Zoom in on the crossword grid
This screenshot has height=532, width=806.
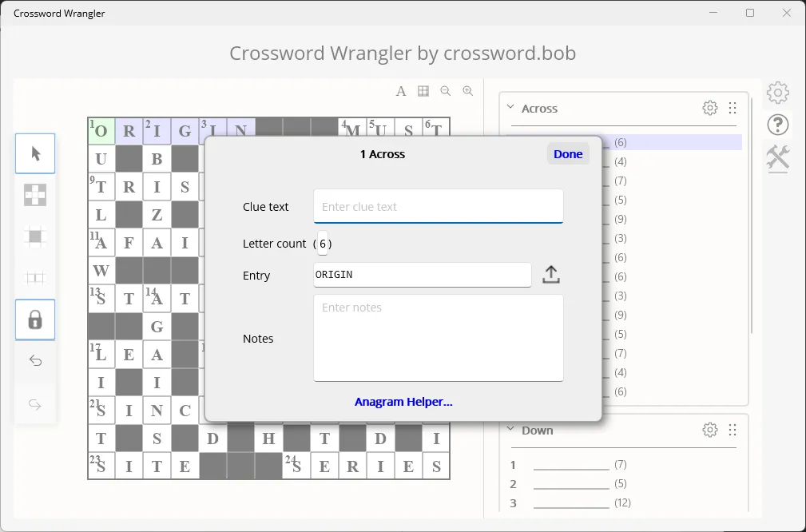tap(468, 92)
